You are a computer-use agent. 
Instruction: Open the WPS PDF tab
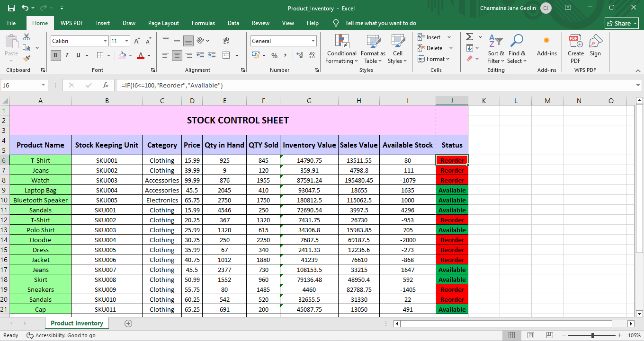pyautogui.click(x=72, y=23)
